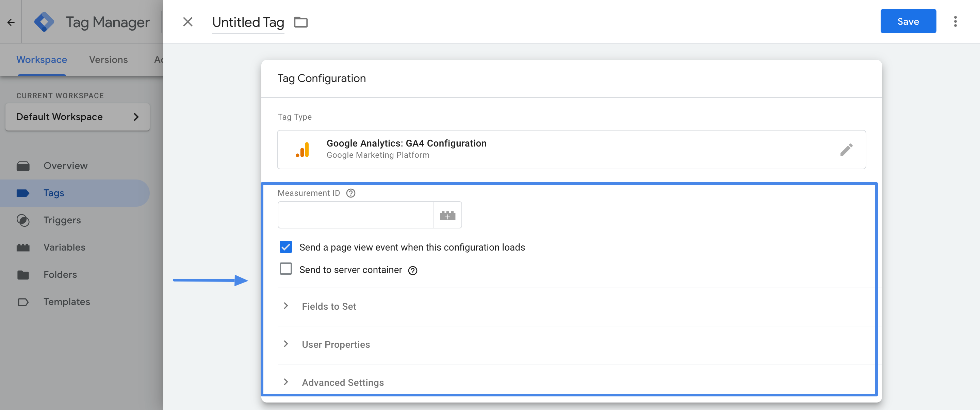This screenshot has height=410, width=980.
Task: Click the variable picker icon beside Measurement ID
Action: (x=447, y=215)
